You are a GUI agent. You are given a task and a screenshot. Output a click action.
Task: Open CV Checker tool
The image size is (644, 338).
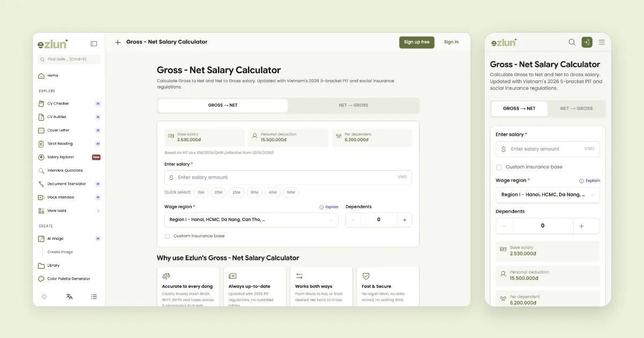[x=69, y=104]
